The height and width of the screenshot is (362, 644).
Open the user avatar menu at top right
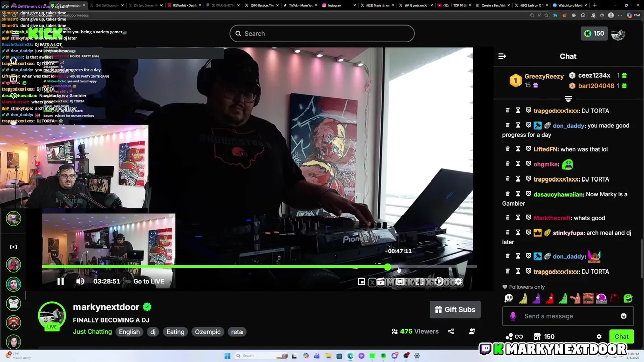(618, 34)
